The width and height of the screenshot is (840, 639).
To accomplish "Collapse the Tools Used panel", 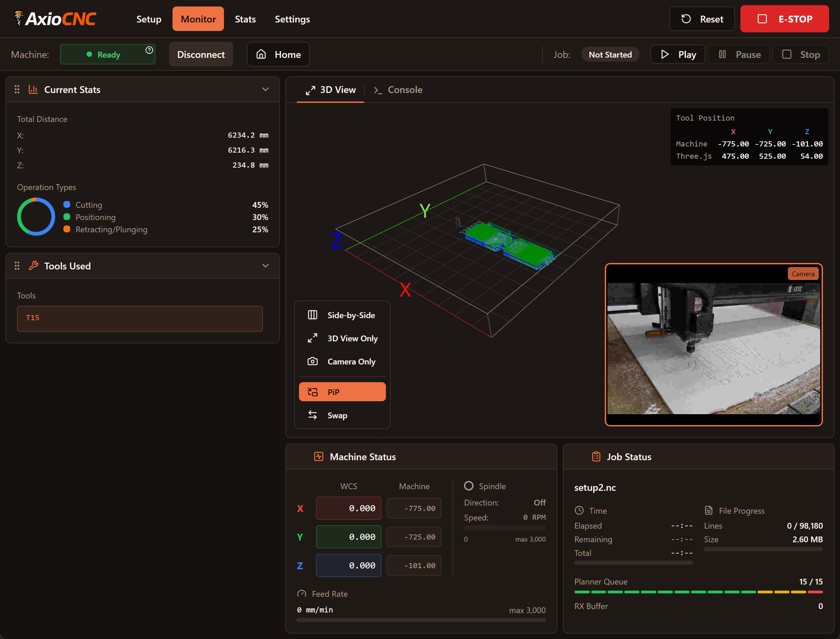I will click(x=266, y=266).
